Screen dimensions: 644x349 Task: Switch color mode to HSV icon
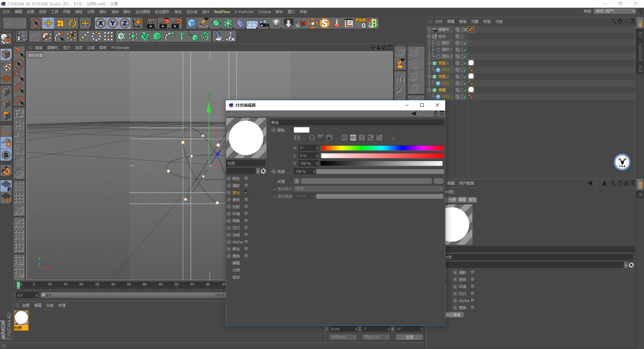point(353,138)
